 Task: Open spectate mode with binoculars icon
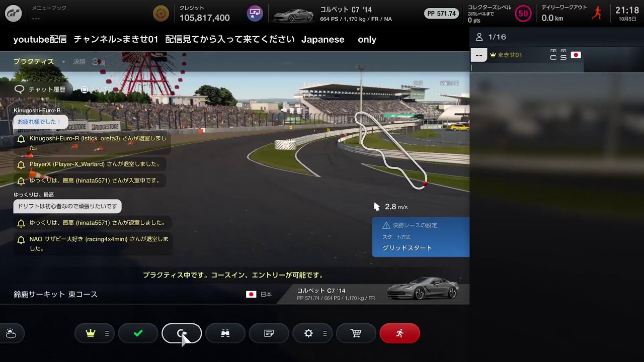225,333
